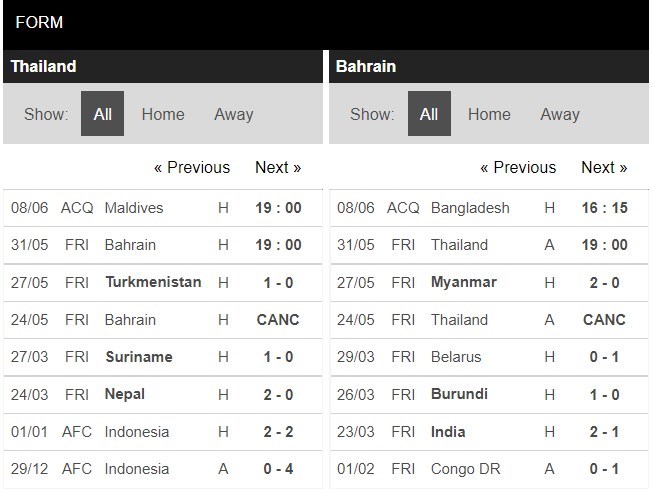
Task: Go to Next matches for Bahrain
Action: (x=604, y=167)
